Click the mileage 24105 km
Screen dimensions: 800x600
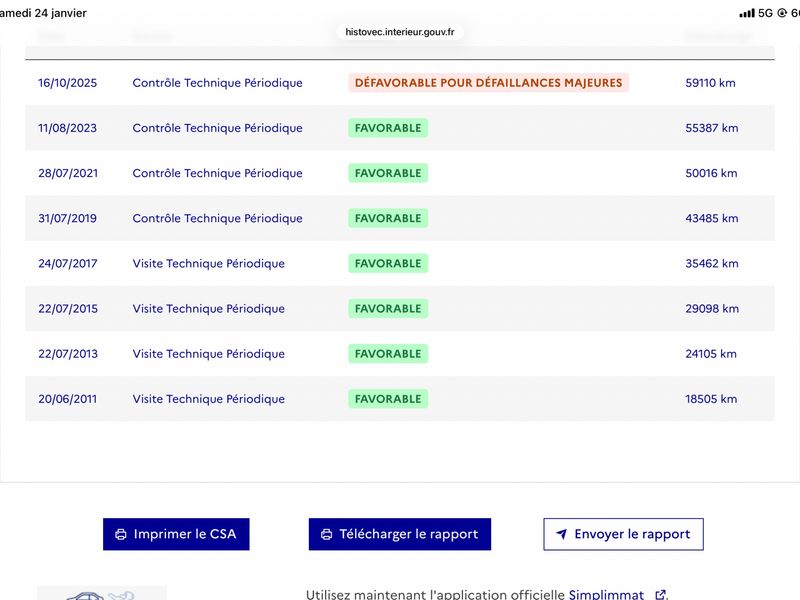point(711,354)
